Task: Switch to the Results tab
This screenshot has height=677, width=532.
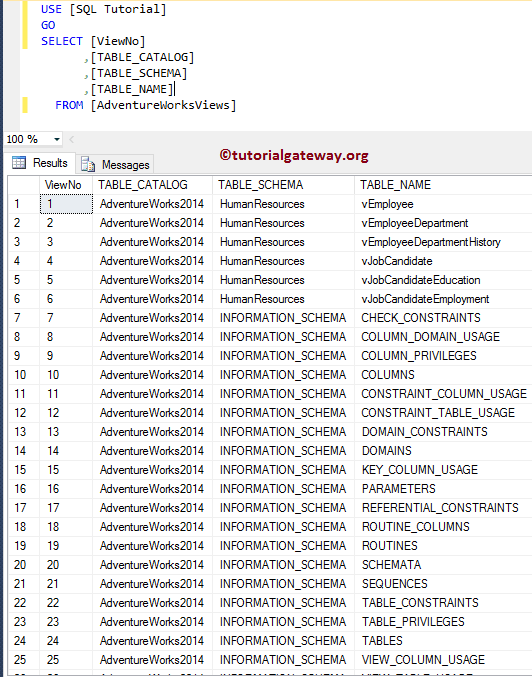Action: coord(40,163)
